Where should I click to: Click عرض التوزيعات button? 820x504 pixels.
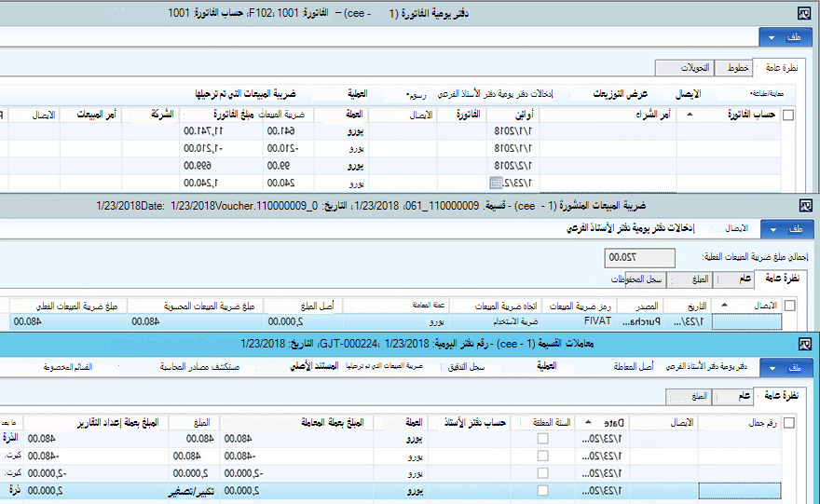coord(621,94)
